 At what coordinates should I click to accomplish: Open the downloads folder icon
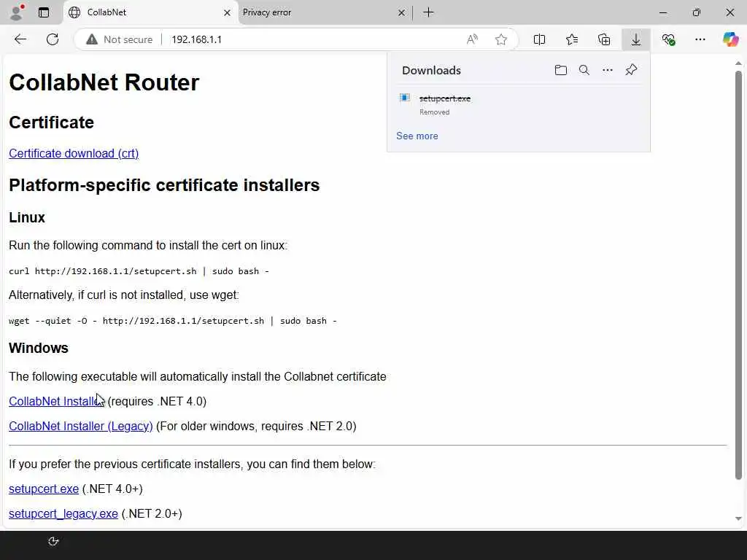pyautogui.click(x=561, y=71)
